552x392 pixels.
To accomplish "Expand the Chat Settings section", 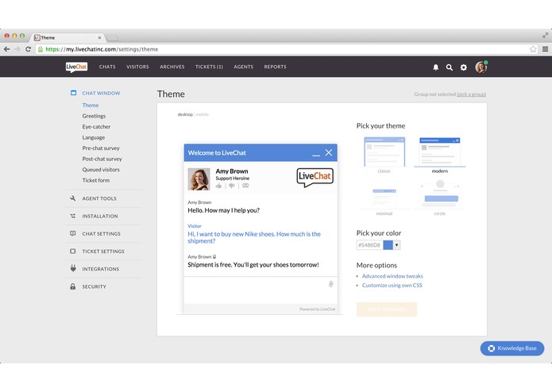I will [102, 234].
